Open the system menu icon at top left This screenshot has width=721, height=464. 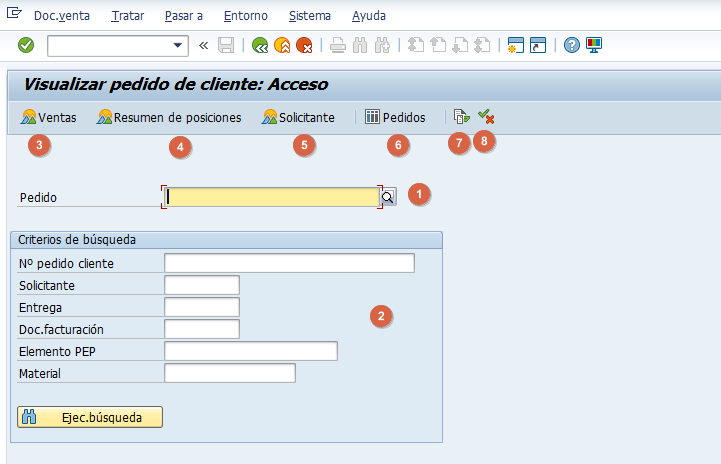pyautogui.click(x=14, y=12)
